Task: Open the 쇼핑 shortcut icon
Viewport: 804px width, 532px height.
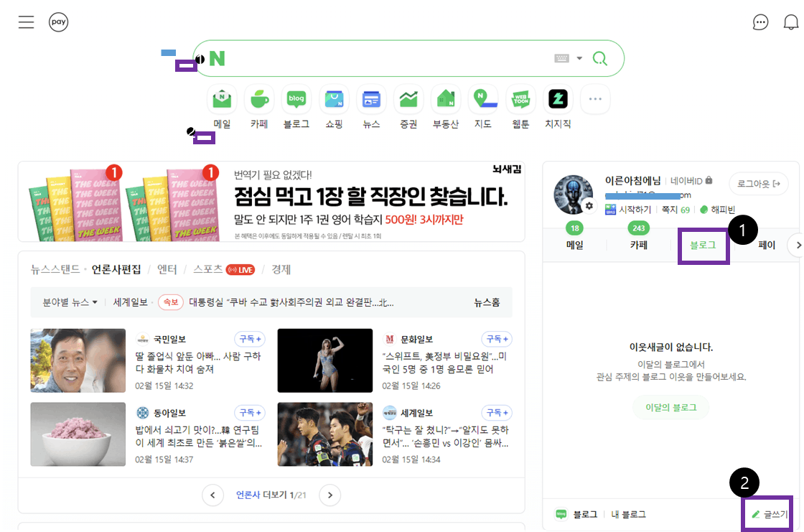Action: 334,100
